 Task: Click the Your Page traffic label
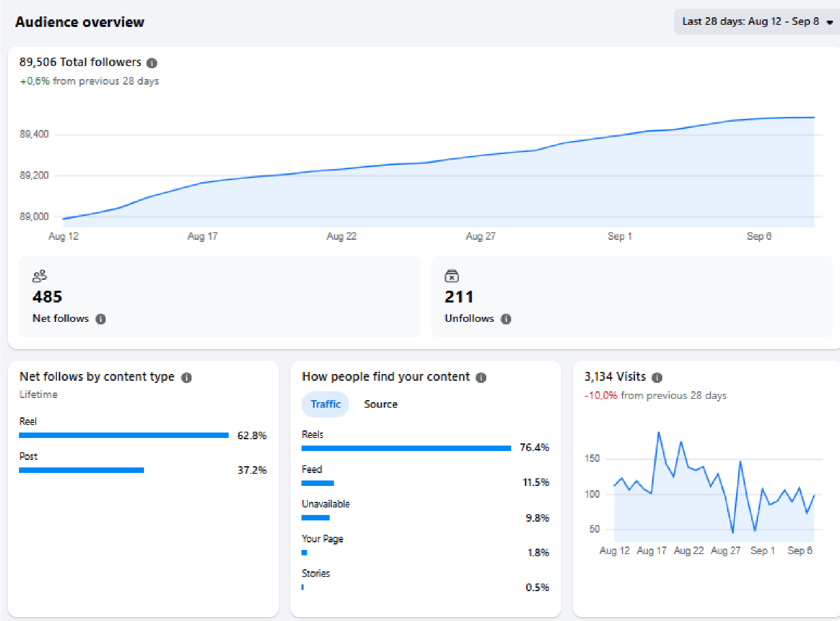tap(322, 539)
